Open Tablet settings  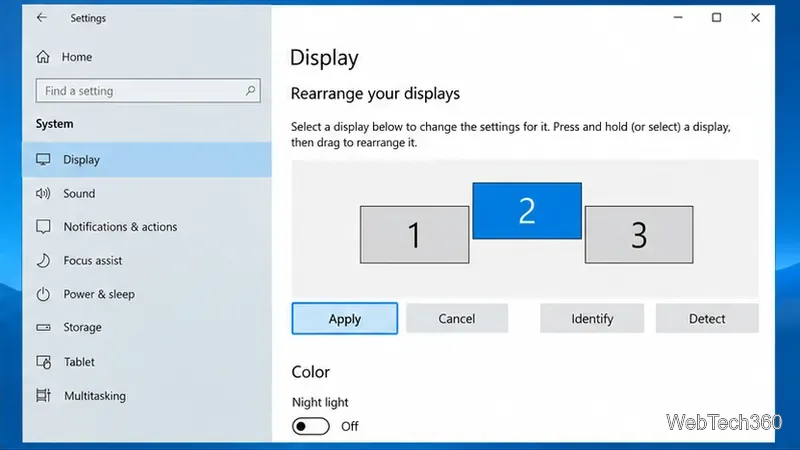(x=147, y=362)
